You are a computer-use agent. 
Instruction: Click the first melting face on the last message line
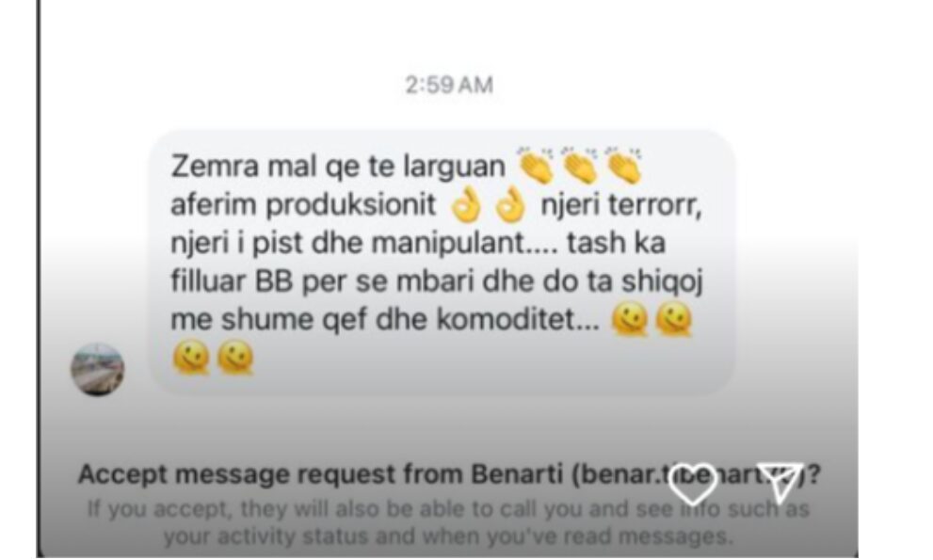coord(190,359)
